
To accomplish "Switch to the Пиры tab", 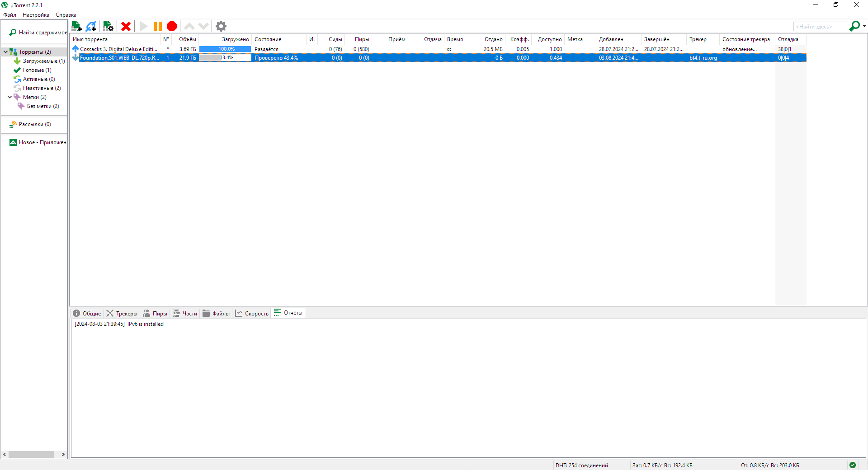I will click(155, 313).
